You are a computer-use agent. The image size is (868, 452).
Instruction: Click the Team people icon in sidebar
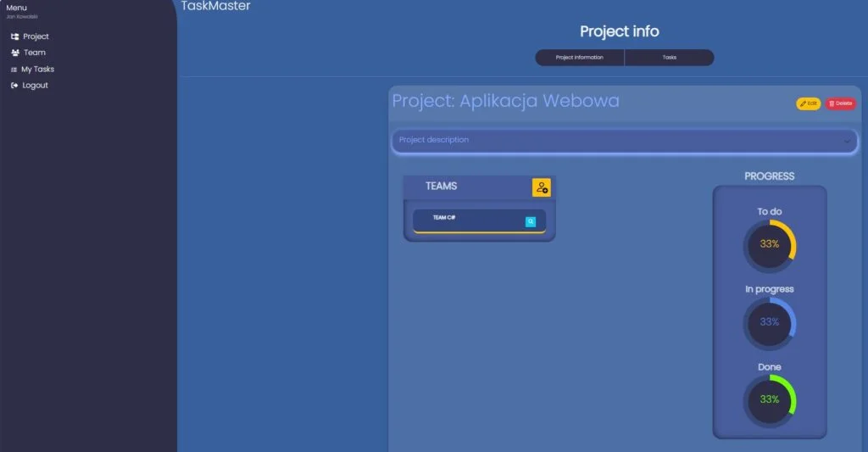15,53
